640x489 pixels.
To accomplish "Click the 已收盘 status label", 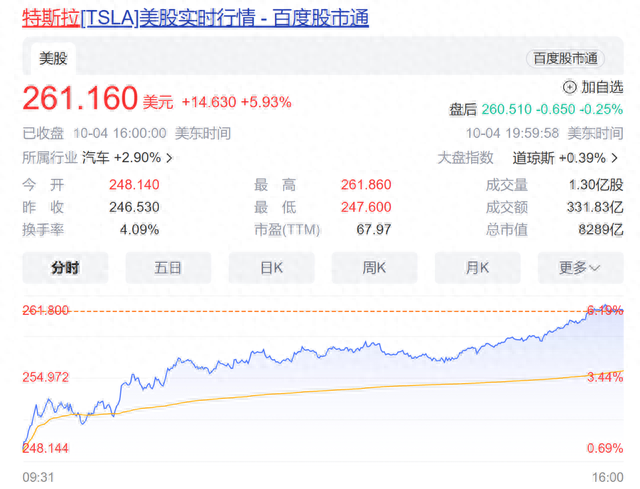I will (43, 133).
